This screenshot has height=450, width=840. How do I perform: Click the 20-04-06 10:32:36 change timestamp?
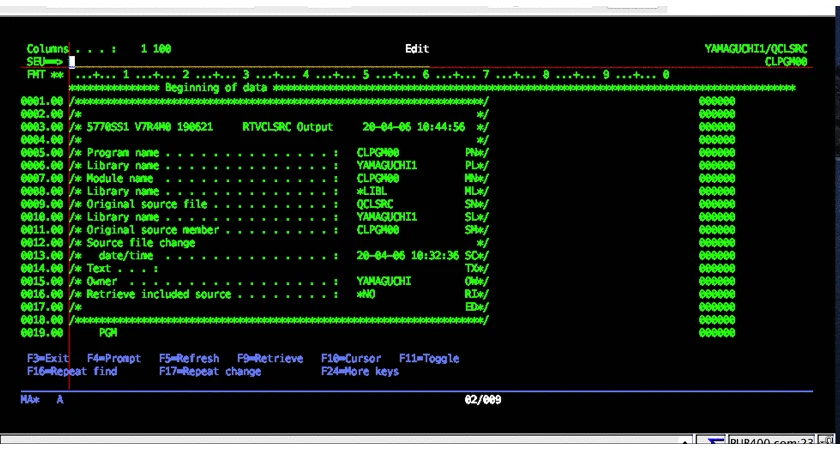408,256
